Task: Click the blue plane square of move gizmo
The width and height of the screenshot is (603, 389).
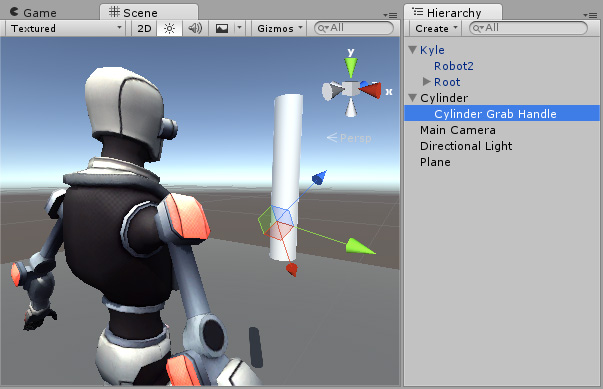Action: (x=283, y=215)
